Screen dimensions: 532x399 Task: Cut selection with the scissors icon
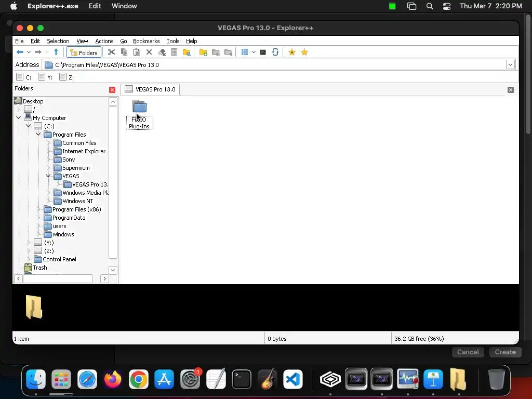pyautogui.click(x=111, y=52)
